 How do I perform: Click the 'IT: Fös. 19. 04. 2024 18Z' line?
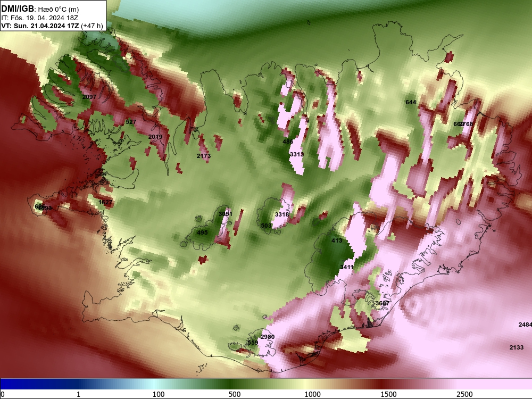click(x=39, y=18)
